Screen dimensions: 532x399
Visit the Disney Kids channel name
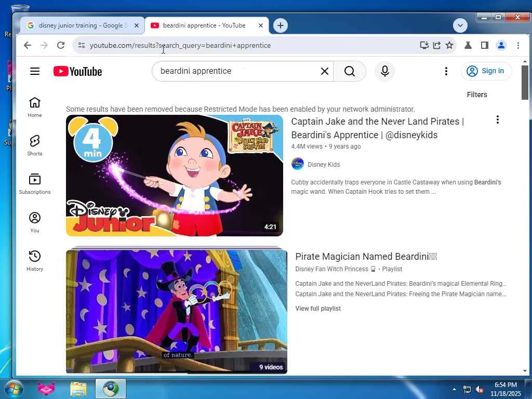point(324,165)
